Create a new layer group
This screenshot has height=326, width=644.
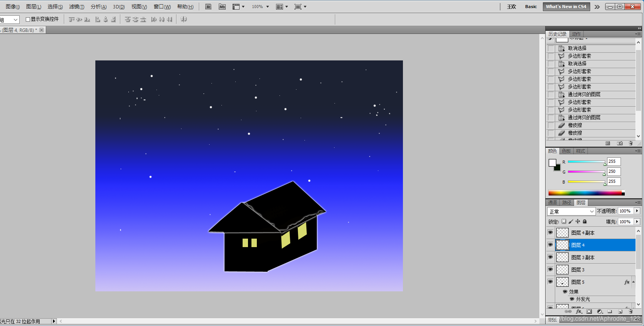pyautogui.click(x=610, y=311)
